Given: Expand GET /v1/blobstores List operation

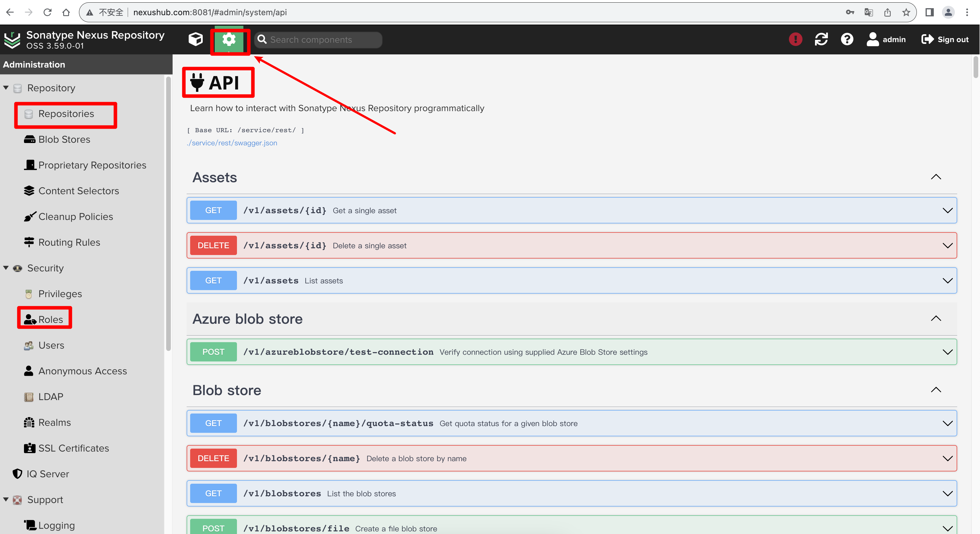Looking at the screenshot, I should (571, 493).
